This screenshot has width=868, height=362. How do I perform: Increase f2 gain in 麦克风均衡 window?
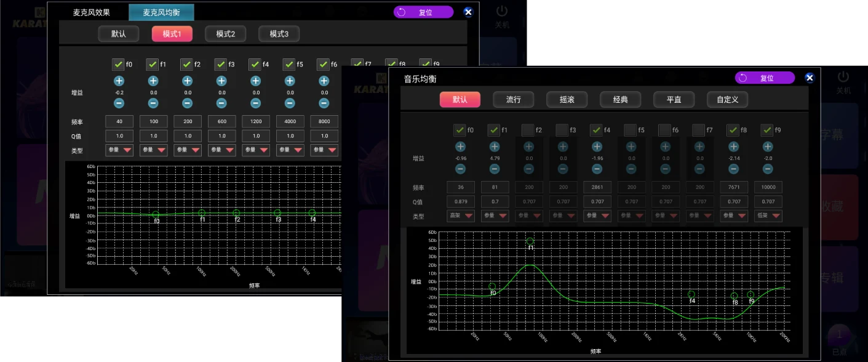tap(188, 81)
